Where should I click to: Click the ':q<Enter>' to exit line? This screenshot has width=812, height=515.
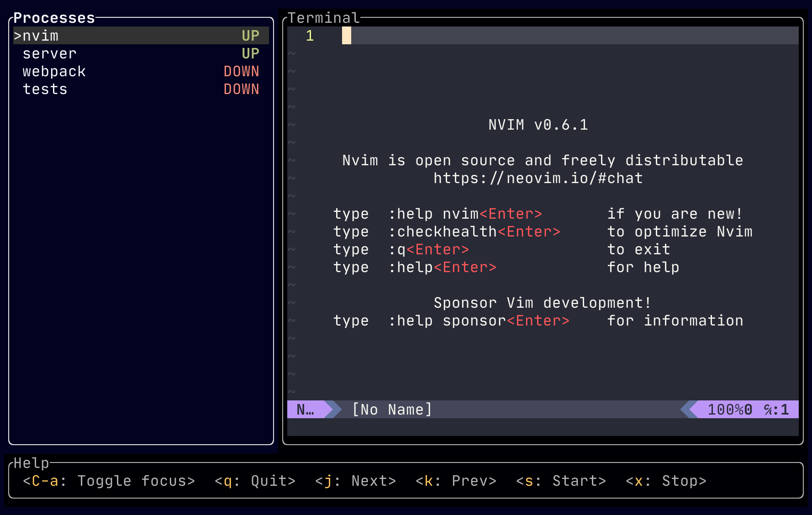pos(501,249)
